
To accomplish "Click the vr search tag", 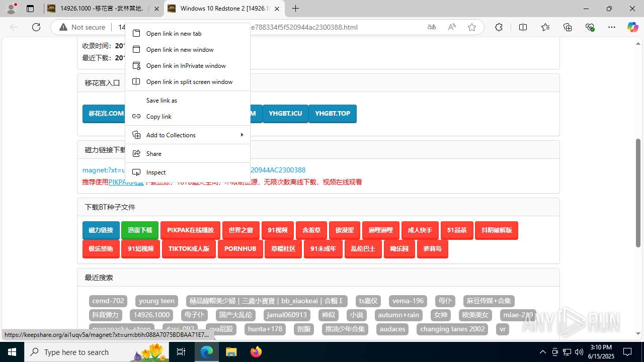I will pos(502,329).
